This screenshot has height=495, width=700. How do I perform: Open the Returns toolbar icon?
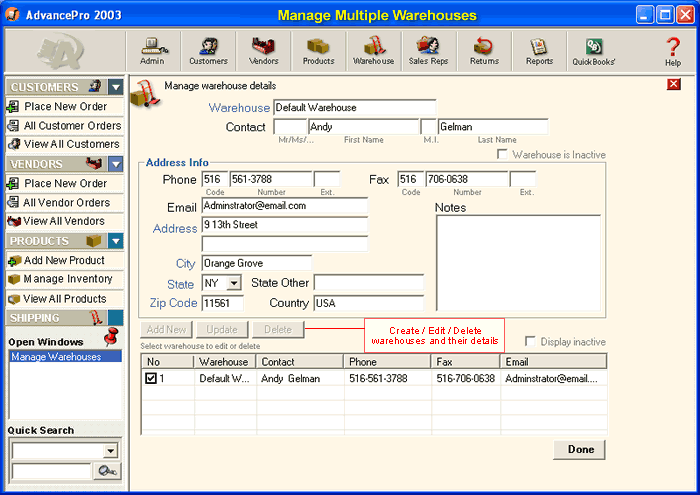coord(484,51)
